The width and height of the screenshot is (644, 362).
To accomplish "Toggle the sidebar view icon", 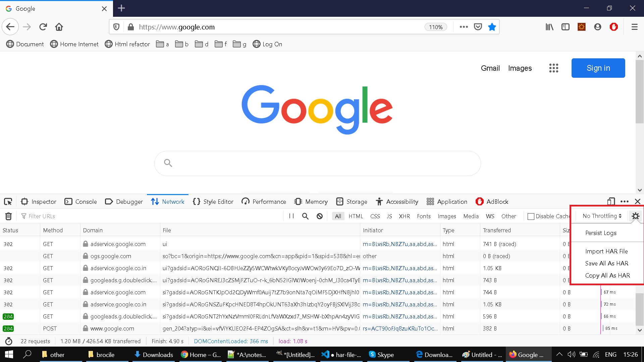I will (566, 27).
